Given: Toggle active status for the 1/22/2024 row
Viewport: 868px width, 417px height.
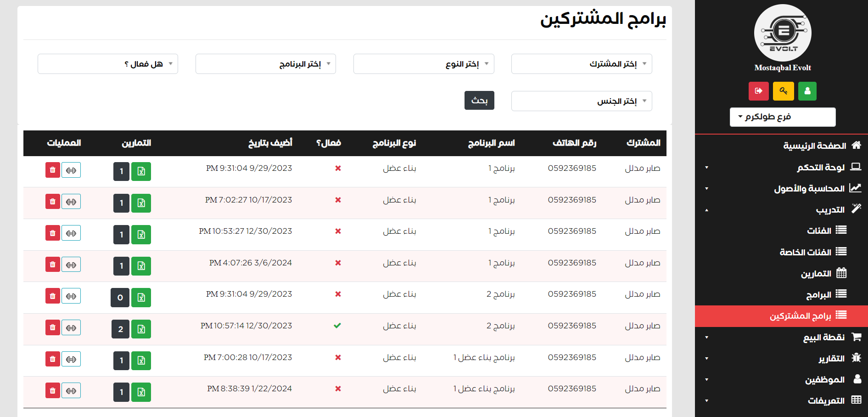Looking at the screenshot, I should pyautogui.click(x=338, y=389).
